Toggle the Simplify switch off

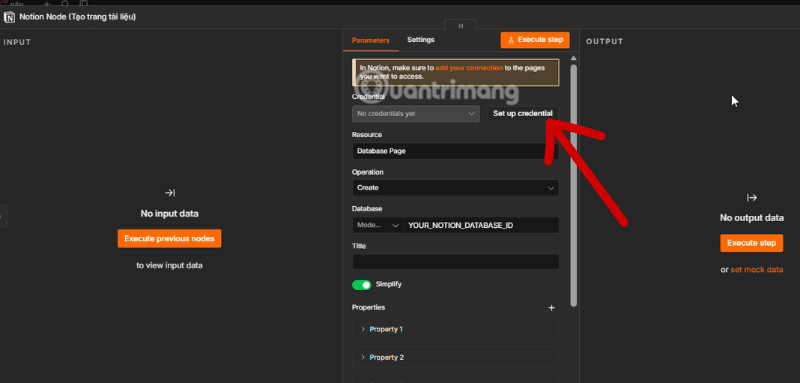coord(361,285)
